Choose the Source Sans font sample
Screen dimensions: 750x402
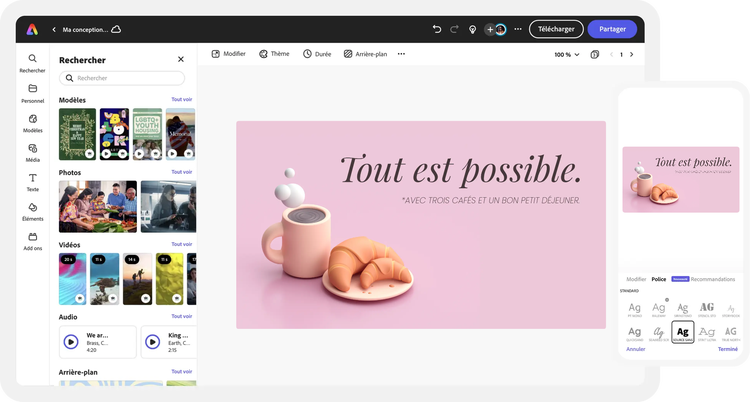(683, 332)
